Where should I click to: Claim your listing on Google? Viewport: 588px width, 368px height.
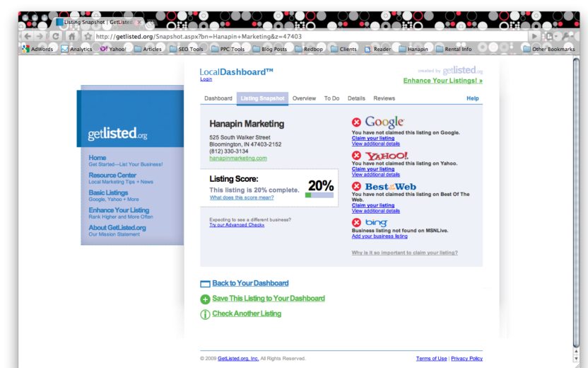tap(373, 138)
